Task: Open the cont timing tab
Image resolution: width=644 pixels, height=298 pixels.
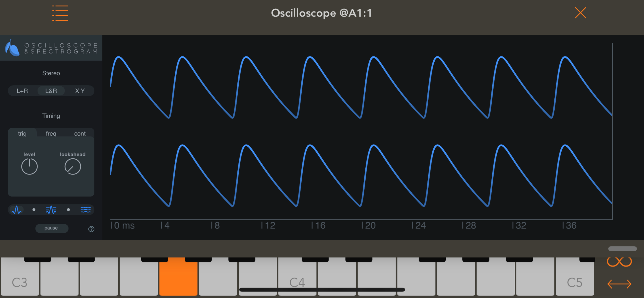Action: (x=80, y=133)
